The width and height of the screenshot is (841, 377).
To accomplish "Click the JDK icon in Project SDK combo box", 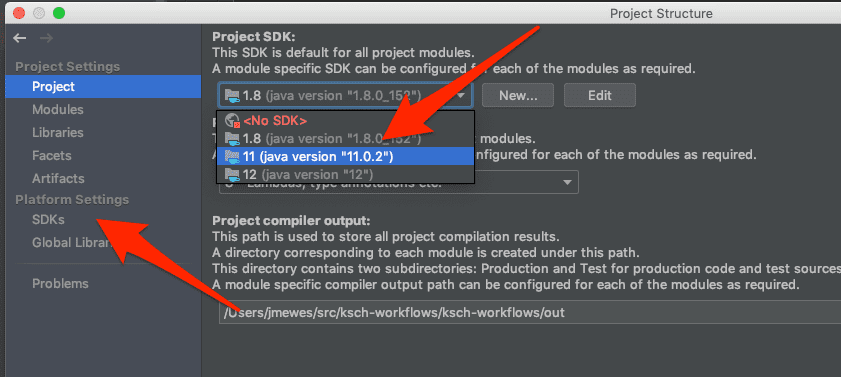I will [x=232, y=95].
